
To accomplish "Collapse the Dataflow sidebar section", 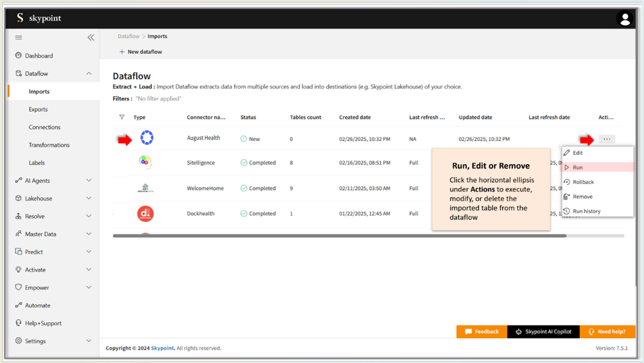I will (89, 74).
